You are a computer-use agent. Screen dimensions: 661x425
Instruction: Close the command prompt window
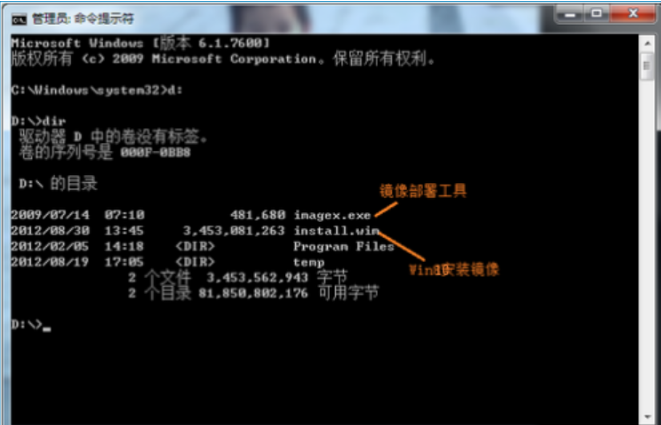(632, 14)
